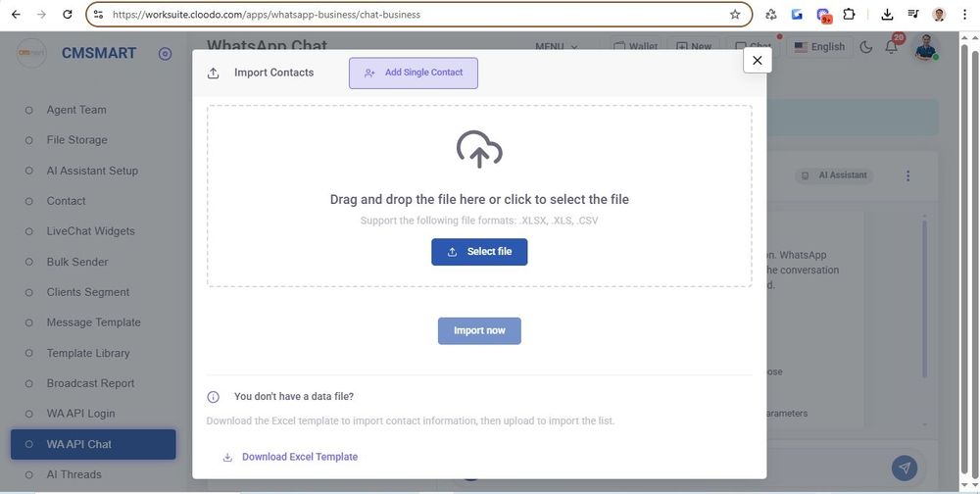Bookmark this page with star icon
The height and width of the screenshot is (494, 980).
point(735,15)
